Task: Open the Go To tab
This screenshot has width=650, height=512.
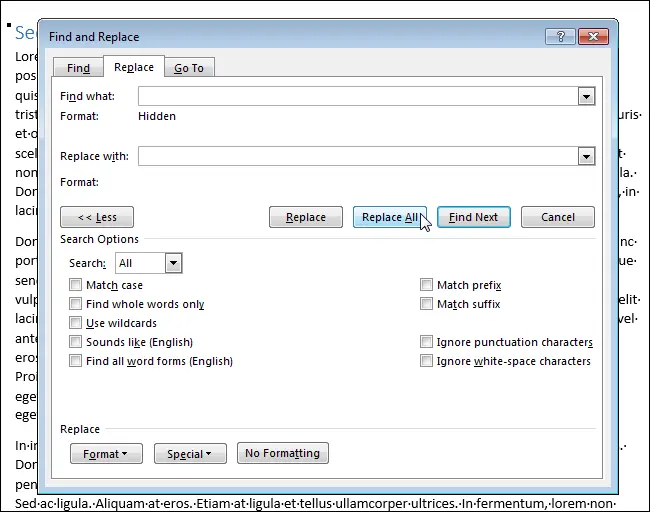Action: pos(189,68)
